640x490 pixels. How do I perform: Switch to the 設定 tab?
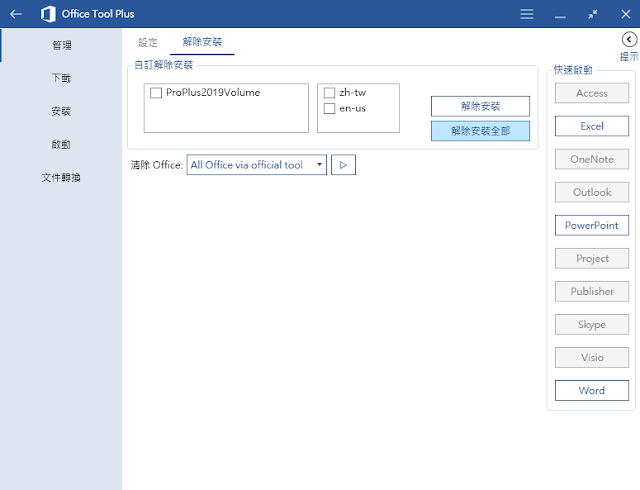(x=148, y=42)
